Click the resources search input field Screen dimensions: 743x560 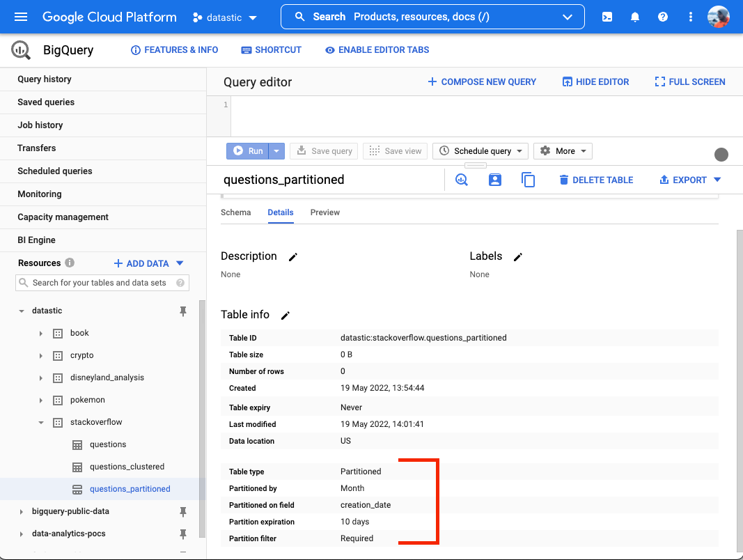[x=102, y=283]
